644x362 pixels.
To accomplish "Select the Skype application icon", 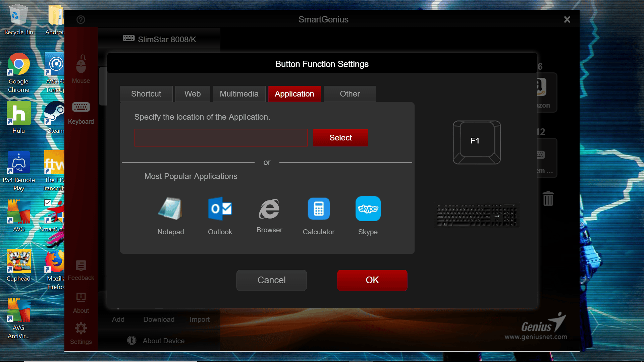I will (x=368, y=209).
